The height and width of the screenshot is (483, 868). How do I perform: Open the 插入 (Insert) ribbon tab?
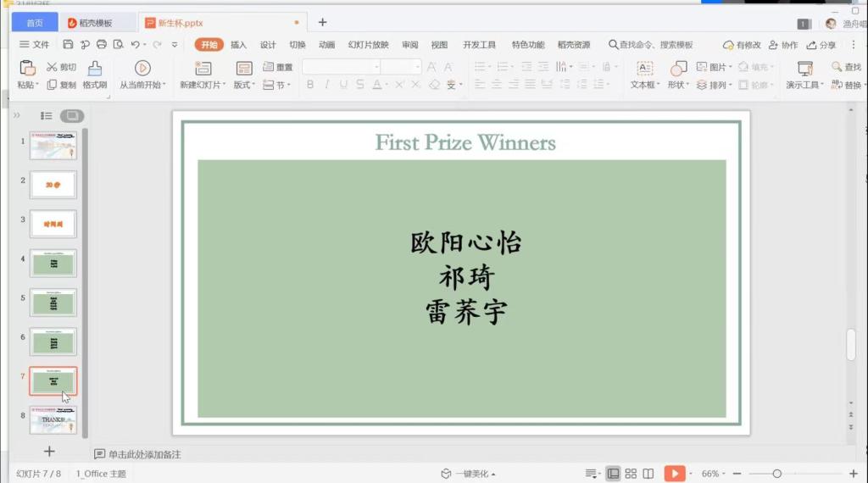coord(238,45)
